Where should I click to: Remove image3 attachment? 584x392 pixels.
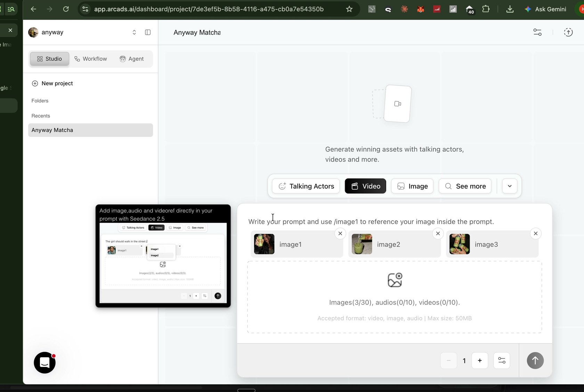pyautogui.click(x=536, y=234)
